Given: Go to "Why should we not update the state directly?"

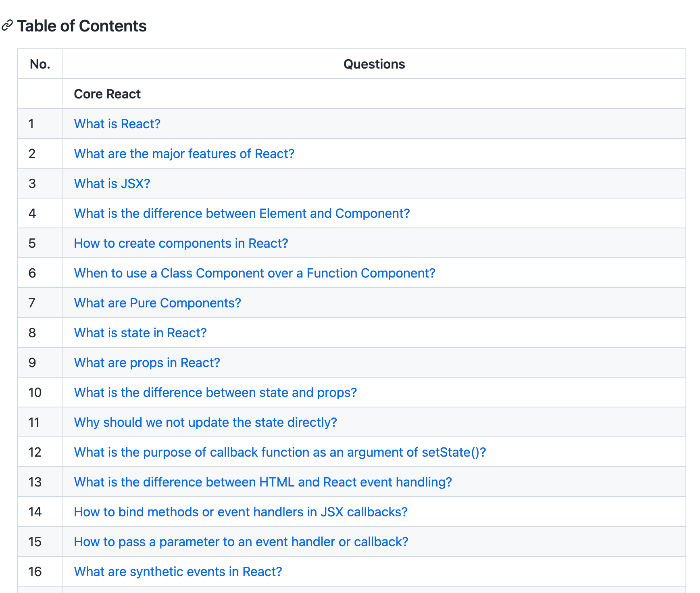Looking at the screenshot, I should click(205, 422).
